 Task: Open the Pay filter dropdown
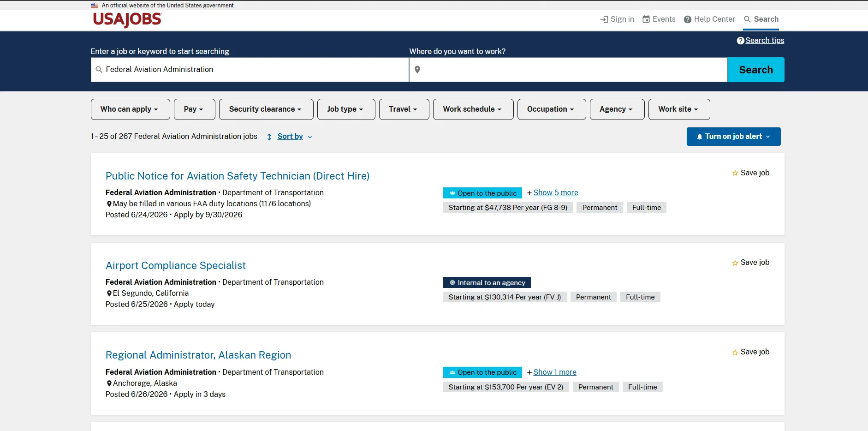pyautogui.click(x=195, y=109)
